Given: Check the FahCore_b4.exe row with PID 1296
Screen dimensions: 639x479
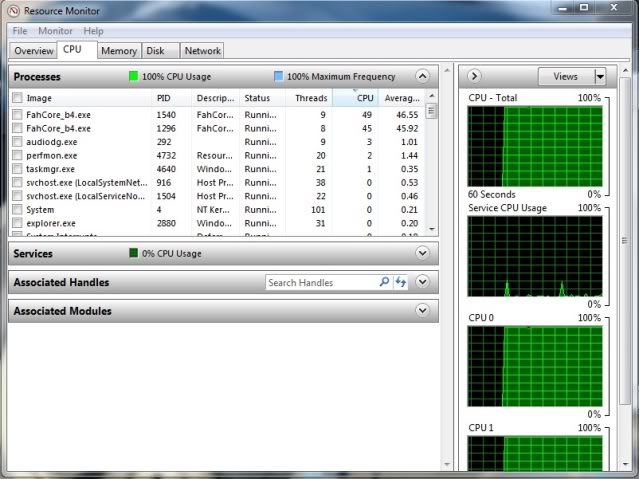Looking at the screenshot, I should (17, 128).
